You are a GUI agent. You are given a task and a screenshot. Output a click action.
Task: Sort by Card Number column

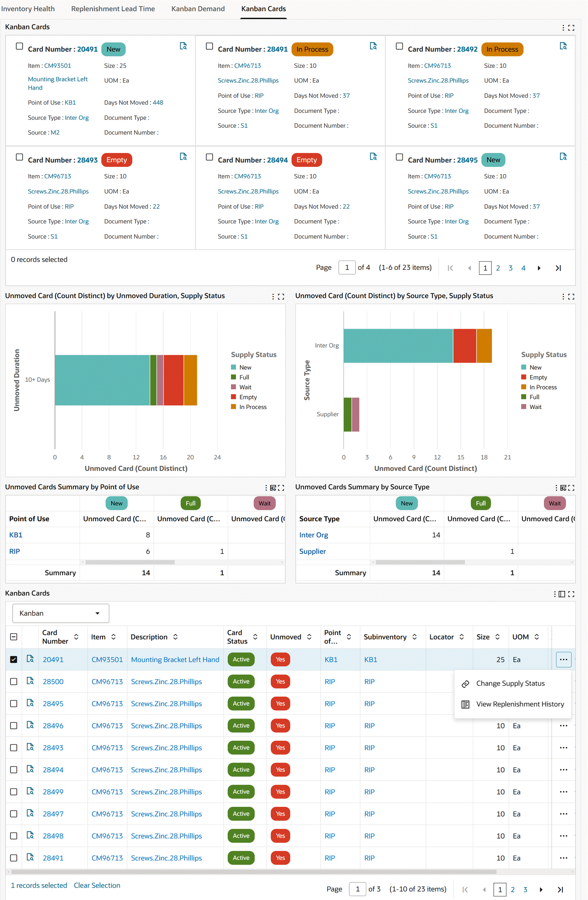(76, 637)
